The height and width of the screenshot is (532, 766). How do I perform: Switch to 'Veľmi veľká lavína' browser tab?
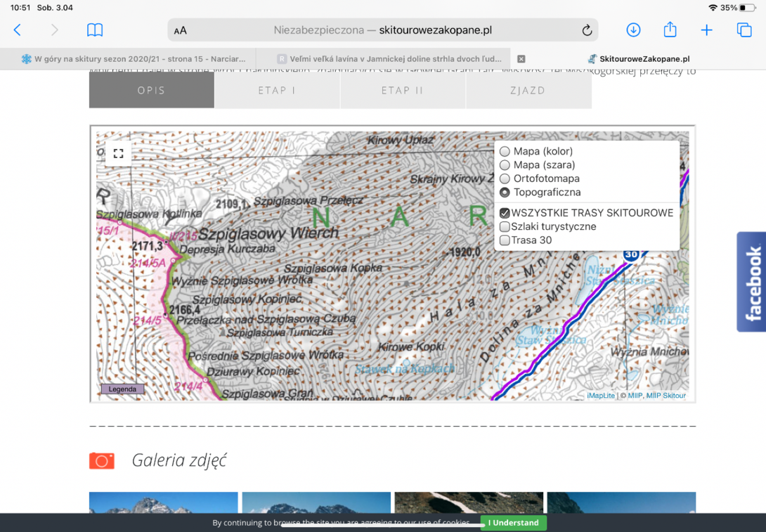click(384, 58)
